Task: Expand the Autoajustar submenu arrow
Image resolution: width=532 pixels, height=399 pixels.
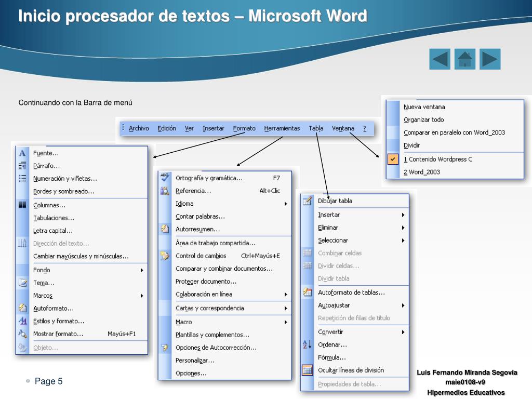Action: 403,305
